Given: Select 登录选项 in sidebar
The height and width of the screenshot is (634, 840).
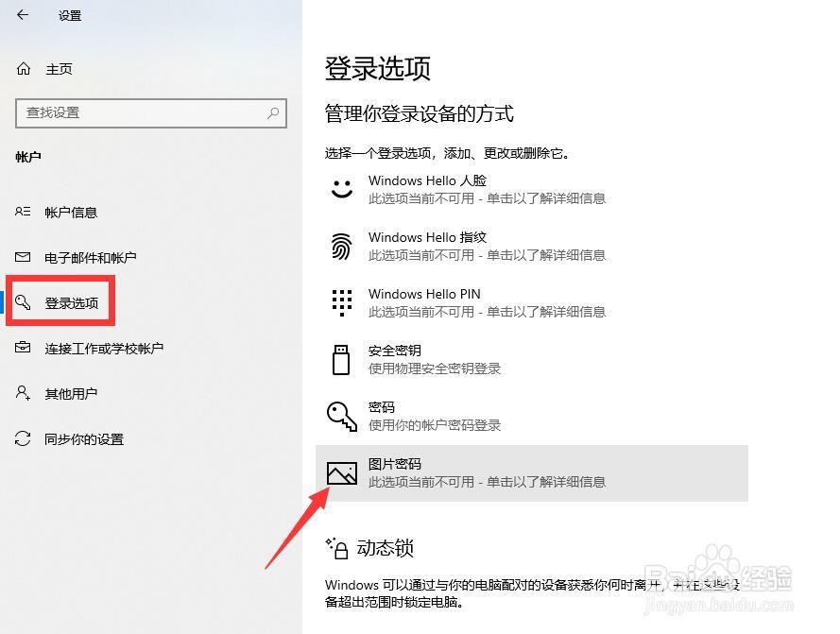Looking at the screenshot, I should click(72, 303).
